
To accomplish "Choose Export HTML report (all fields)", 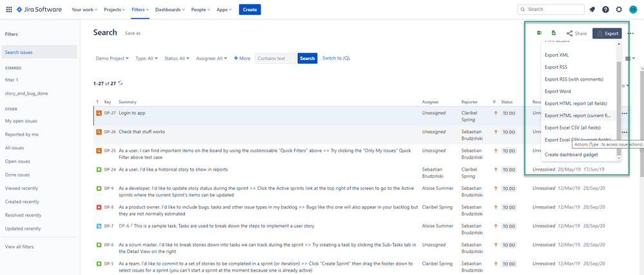I will [x=578, y=104].
